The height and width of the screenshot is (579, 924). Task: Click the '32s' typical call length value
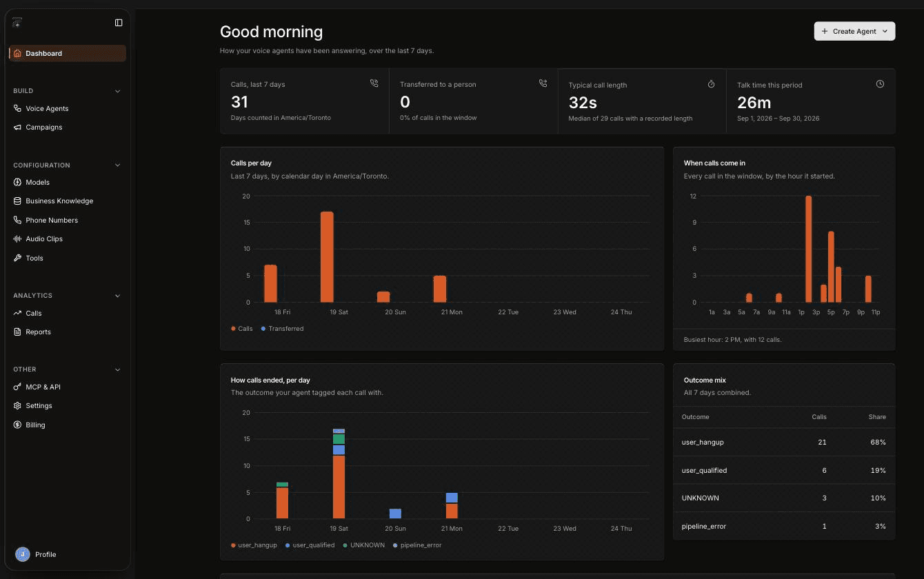point(583,103)
